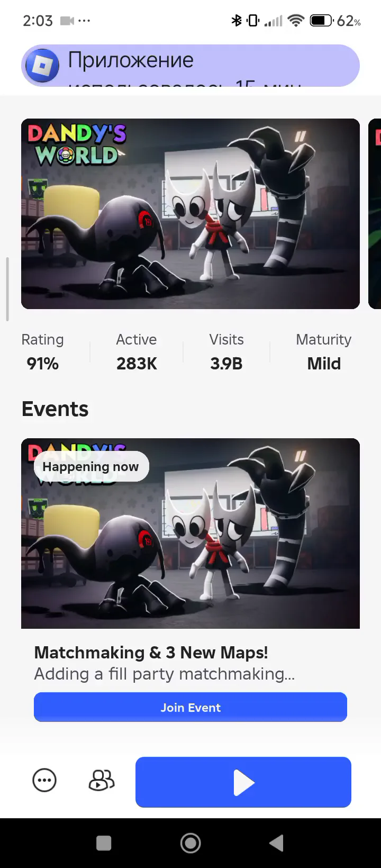
Task: Click the page scrollbar handle
Action: pyautogui.click(x=7, y=289)
